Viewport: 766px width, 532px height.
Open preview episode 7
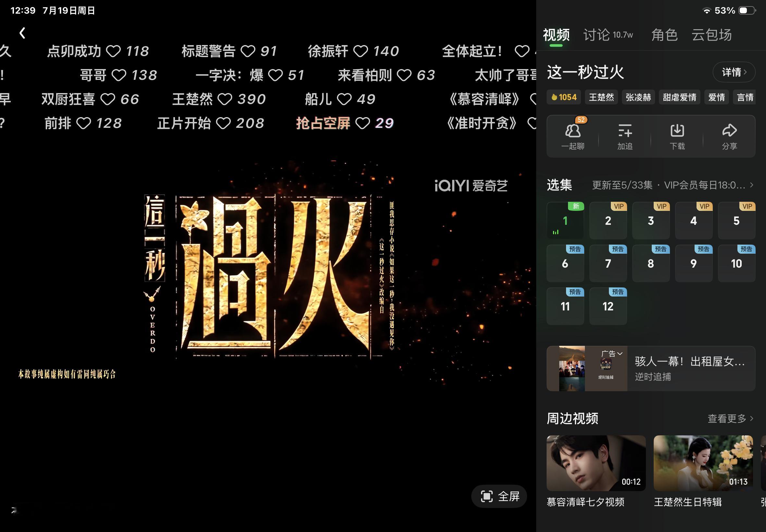[x=608, y=263]
